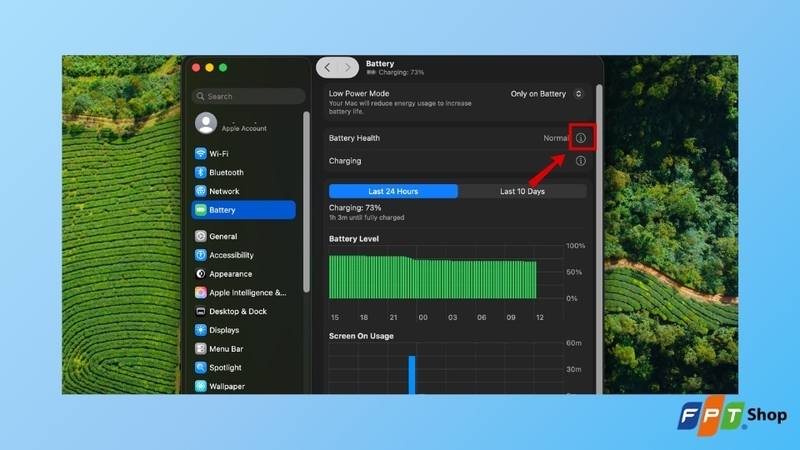Select the Last 24 Hours tab
Screen dimensions: 800x450
393,191
